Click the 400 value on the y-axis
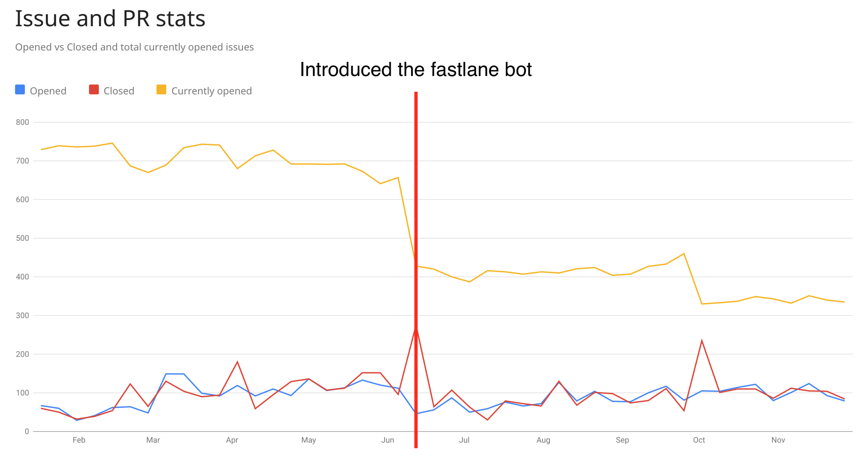Image resolution: width=868 pixels, height=460 pixels. coord(22,277)
